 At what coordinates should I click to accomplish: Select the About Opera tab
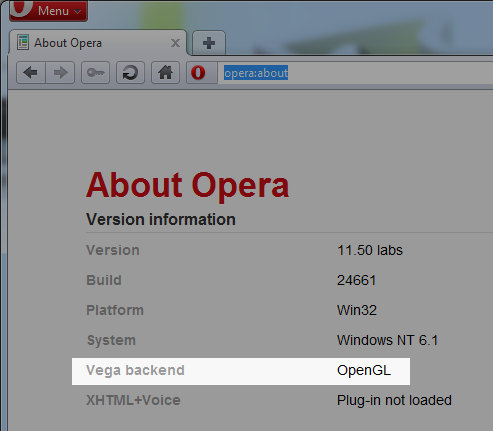(x=98, y=43)
